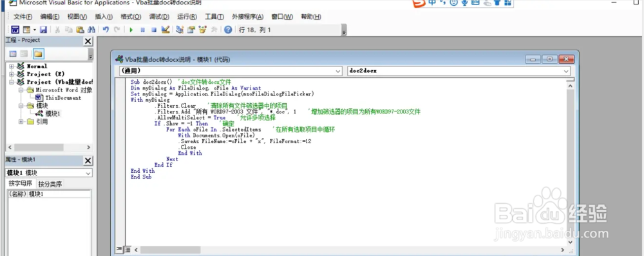This screenshot has width=644, height=256.
Task: Open the 外接程序(A) menu
Action: (x=248, y=17)
